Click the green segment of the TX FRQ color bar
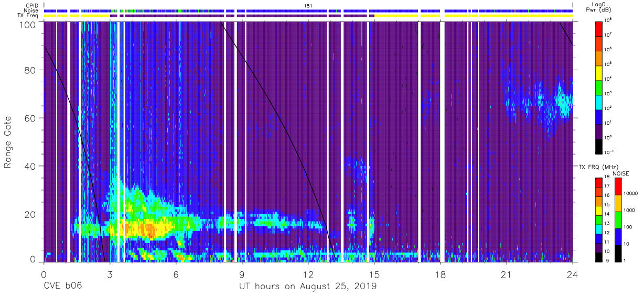 pyautogui.click(x=599, y=219)
